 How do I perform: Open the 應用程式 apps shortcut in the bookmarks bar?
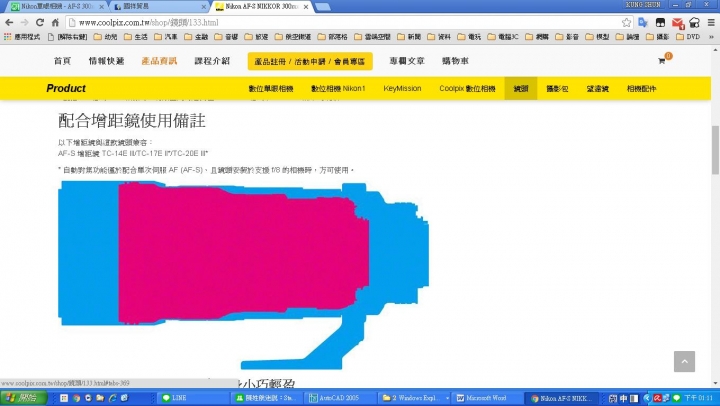click(x=22, y=37)
